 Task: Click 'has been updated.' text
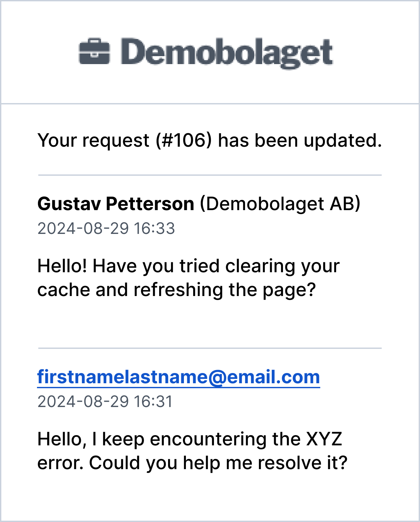click(x=300, y=140)
